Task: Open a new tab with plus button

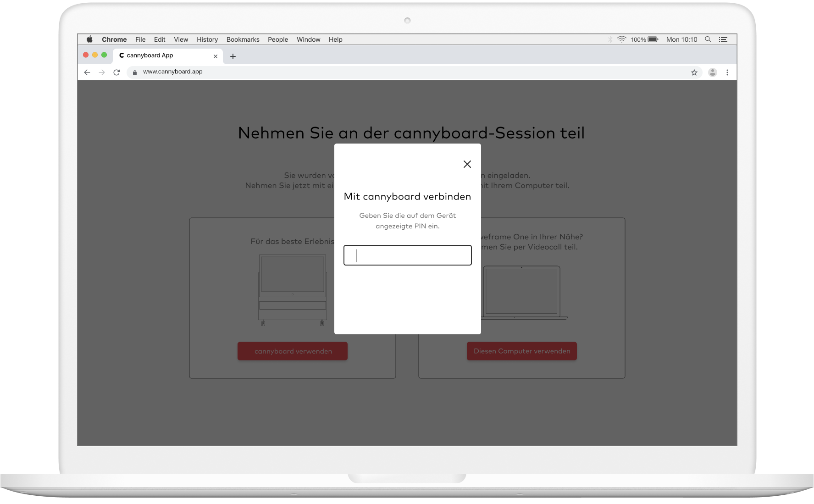Action: (233, 56)
